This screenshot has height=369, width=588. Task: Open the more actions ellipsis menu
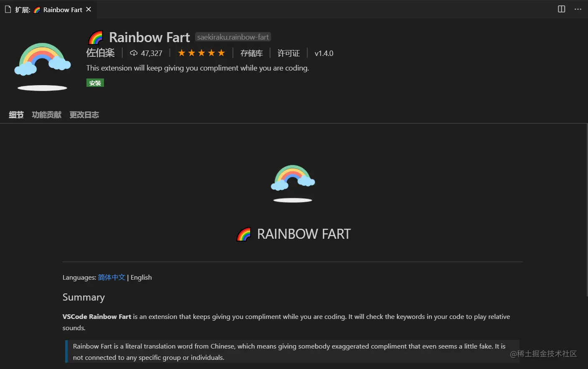point(578,9)
